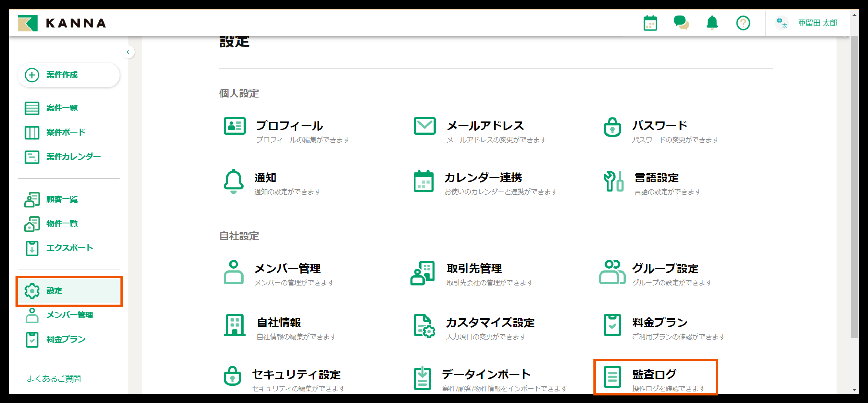Image resolution: width=868 pixels, height=403 pixels.
Task: Open the セキュリティ設定 setting title
Action: [296, 374]
